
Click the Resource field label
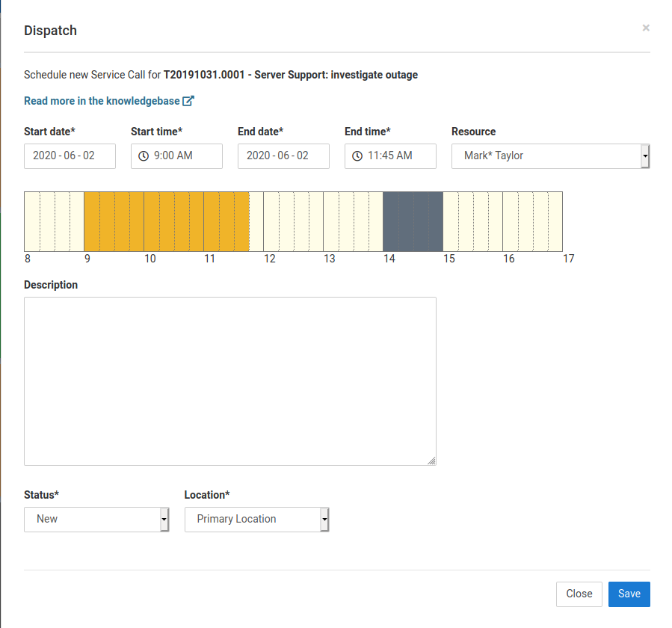[x=474, y=132]
